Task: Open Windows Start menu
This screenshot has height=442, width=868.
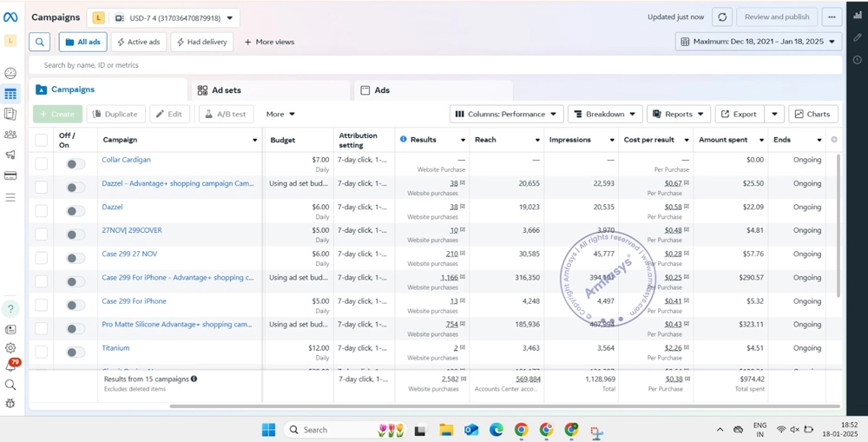Action: 268,429
